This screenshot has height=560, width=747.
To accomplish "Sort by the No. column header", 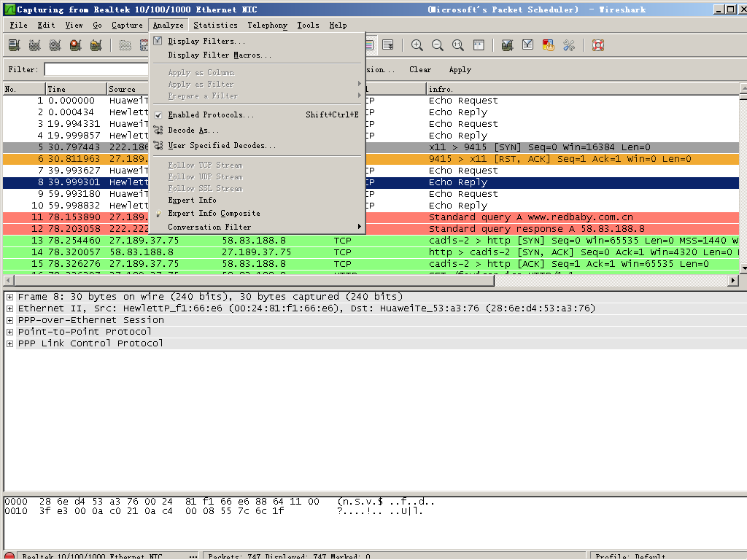I will pos(24,89).
